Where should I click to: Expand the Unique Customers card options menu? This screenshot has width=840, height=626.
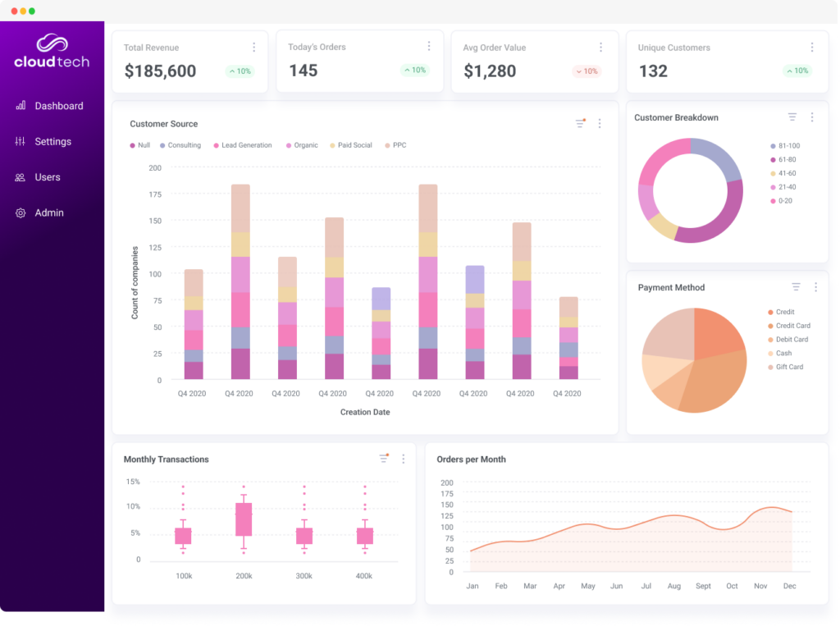coord(812,48)
